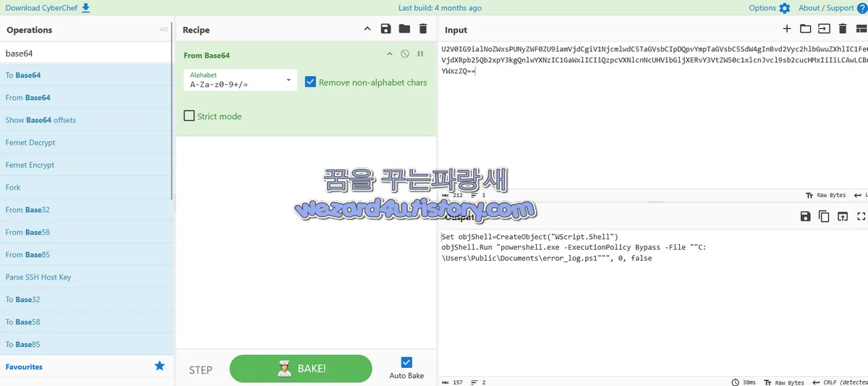Select the To Base85 operation
The image size is (868, 386).
(87, 345)
